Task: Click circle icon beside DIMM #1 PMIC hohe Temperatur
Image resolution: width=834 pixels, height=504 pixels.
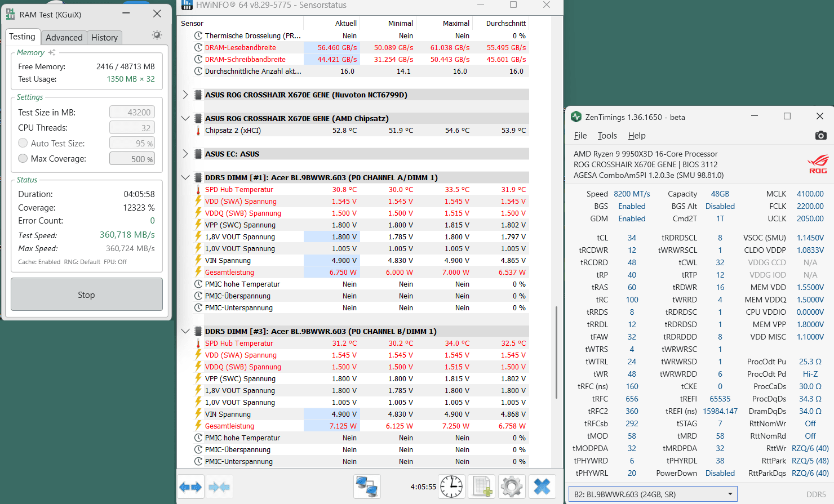Action: 198,284
